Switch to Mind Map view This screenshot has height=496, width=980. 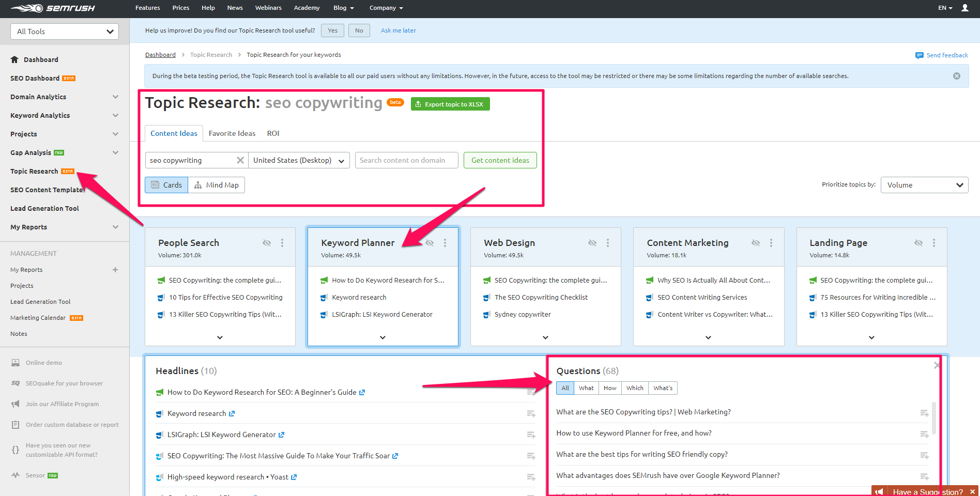point(217,185)
